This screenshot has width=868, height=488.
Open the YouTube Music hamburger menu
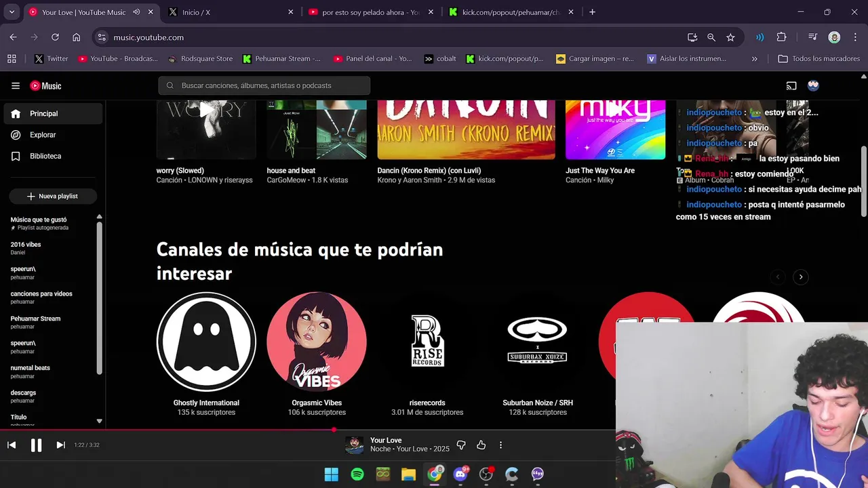tap(16, 85)
